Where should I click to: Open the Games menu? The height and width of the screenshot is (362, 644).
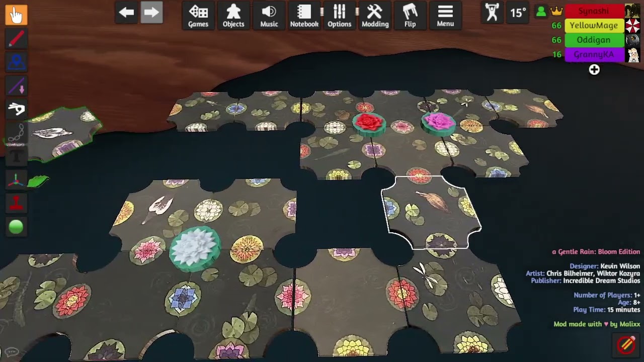198,16
